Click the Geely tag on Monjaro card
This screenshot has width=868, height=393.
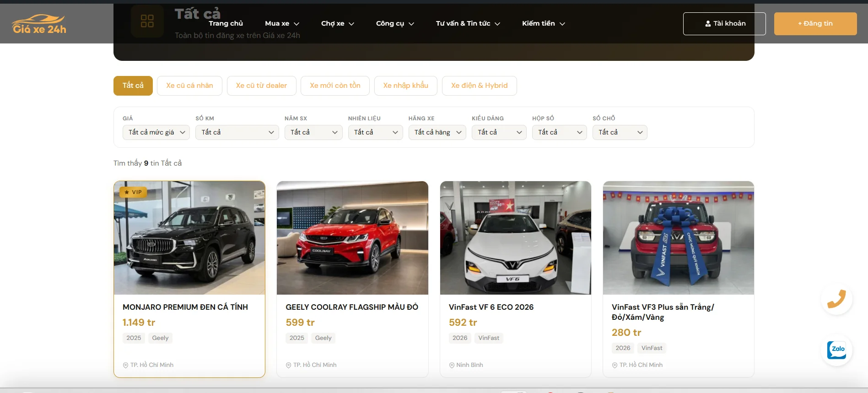(x=160, y=338)
